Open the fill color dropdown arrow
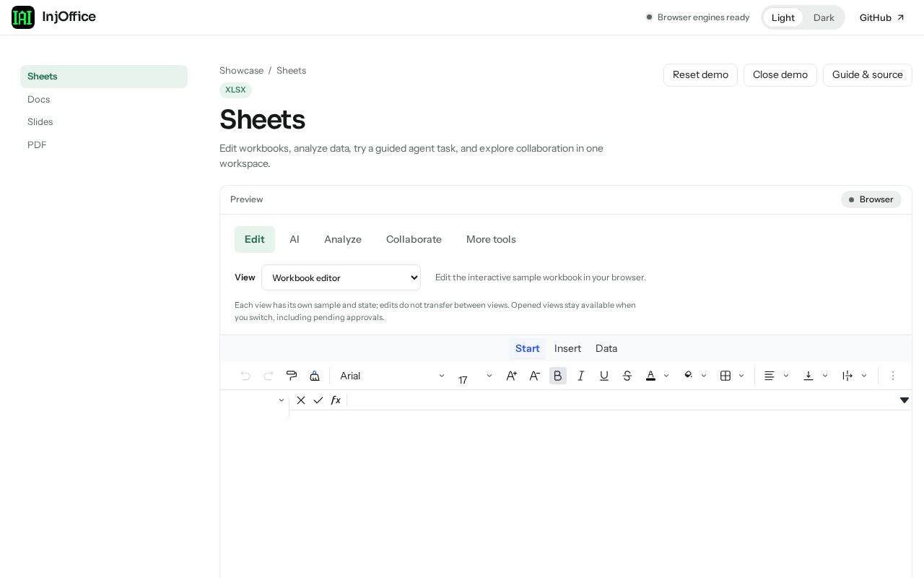 [704, 376]
